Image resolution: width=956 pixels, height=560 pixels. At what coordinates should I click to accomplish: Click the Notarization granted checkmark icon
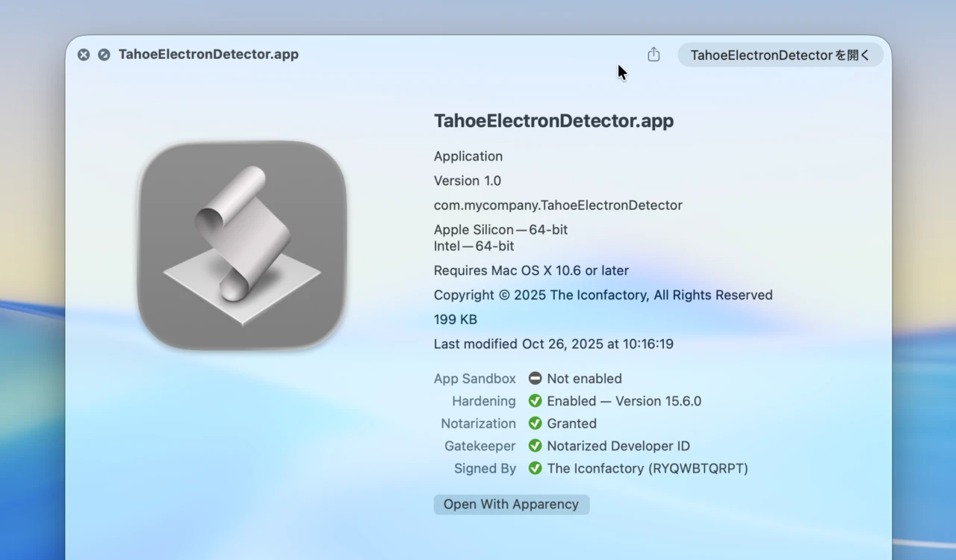tap(535, 423)
